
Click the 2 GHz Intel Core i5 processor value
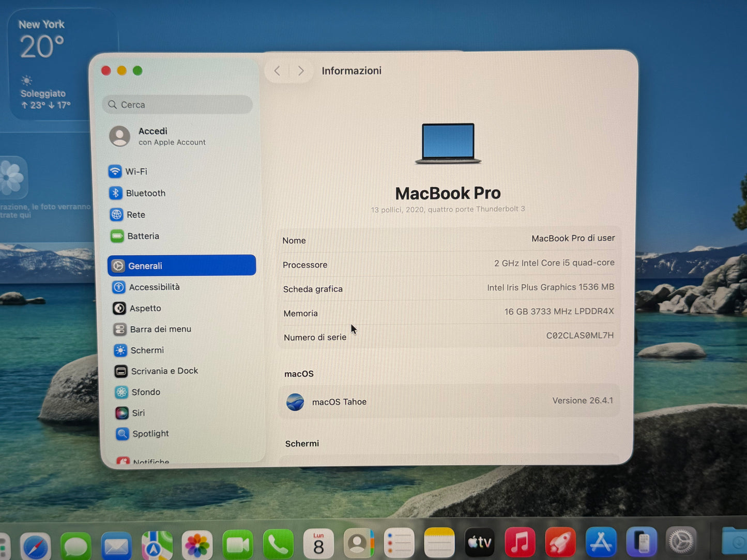[554, 263]
